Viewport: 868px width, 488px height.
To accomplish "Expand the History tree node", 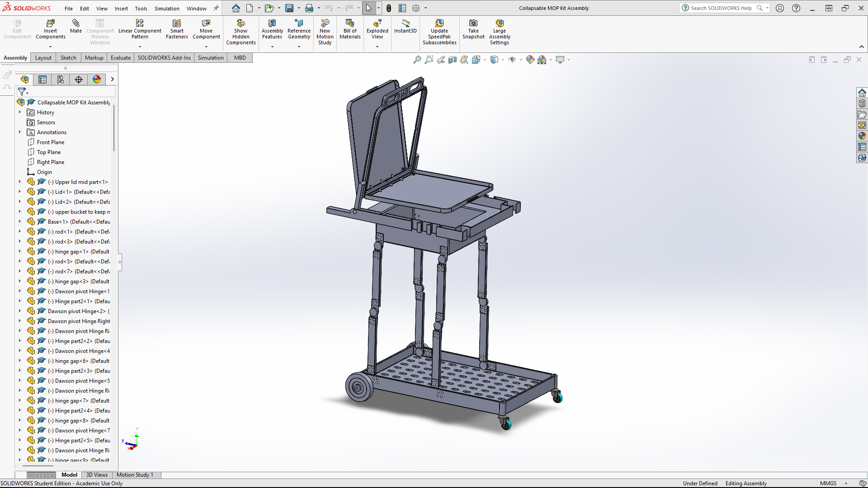I will [x=20, y=113].
